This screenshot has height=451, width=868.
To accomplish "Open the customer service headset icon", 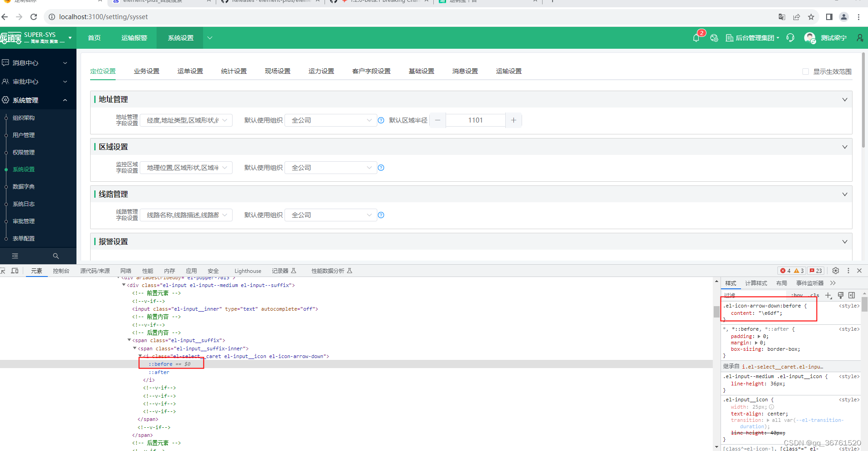I will pyautogui.click(x=790, y=38).
